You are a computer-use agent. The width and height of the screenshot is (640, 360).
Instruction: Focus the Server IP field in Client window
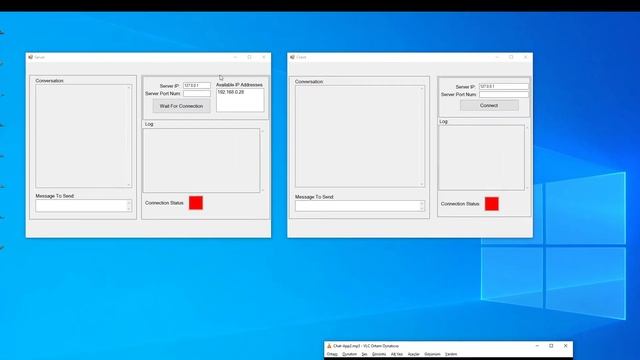coord(503,87)
